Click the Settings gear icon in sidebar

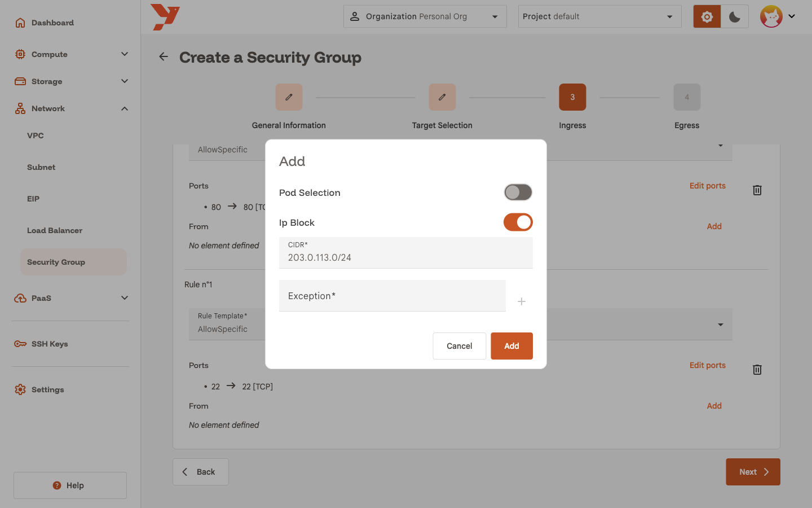click(20, 389)
